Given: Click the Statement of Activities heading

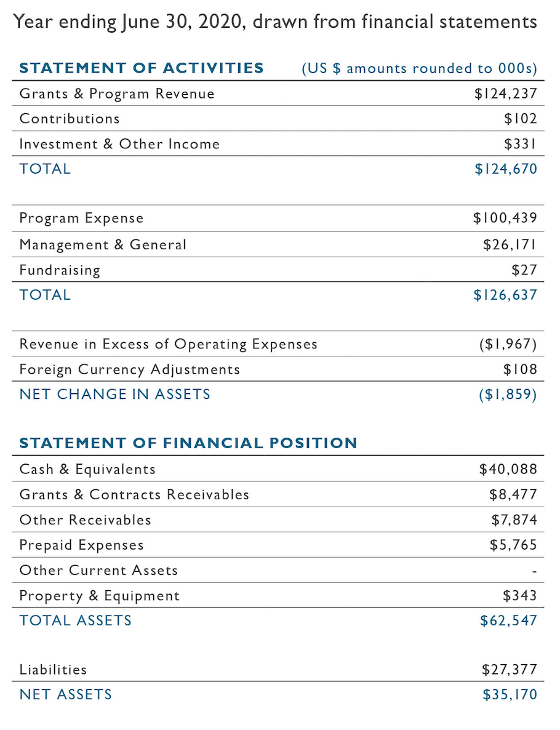Looking at the screenshot, I should (x=142, y=68).
